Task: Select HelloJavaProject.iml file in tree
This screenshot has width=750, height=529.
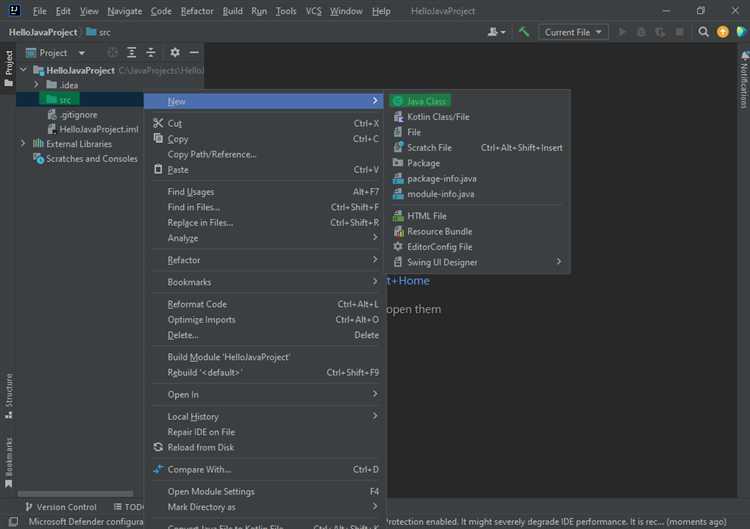Action: pyautogui.click(x=98, y=129)
